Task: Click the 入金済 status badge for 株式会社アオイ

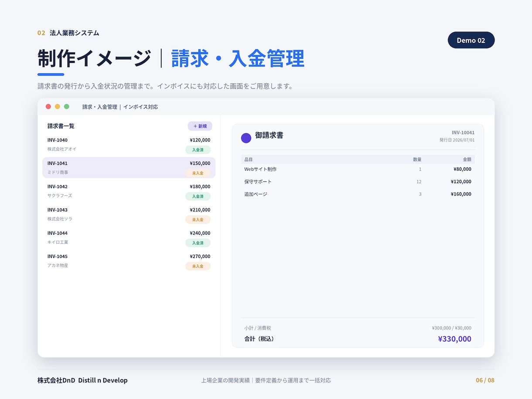Action: [x=198, y=150]
